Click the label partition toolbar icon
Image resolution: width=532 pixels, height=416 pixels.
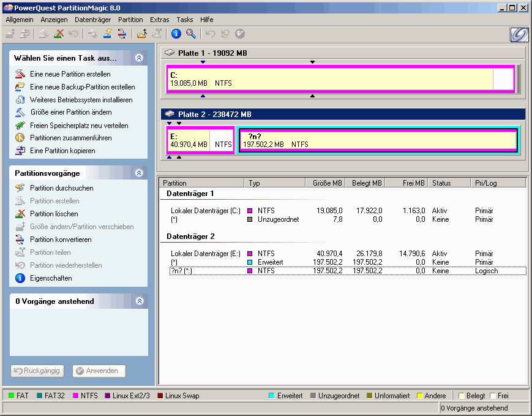92,34
